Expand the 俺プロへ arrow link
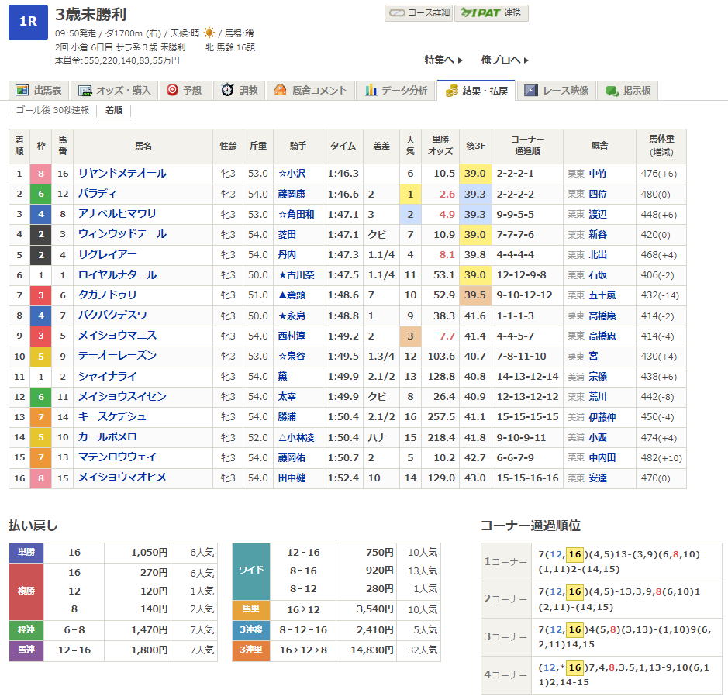 505,60
